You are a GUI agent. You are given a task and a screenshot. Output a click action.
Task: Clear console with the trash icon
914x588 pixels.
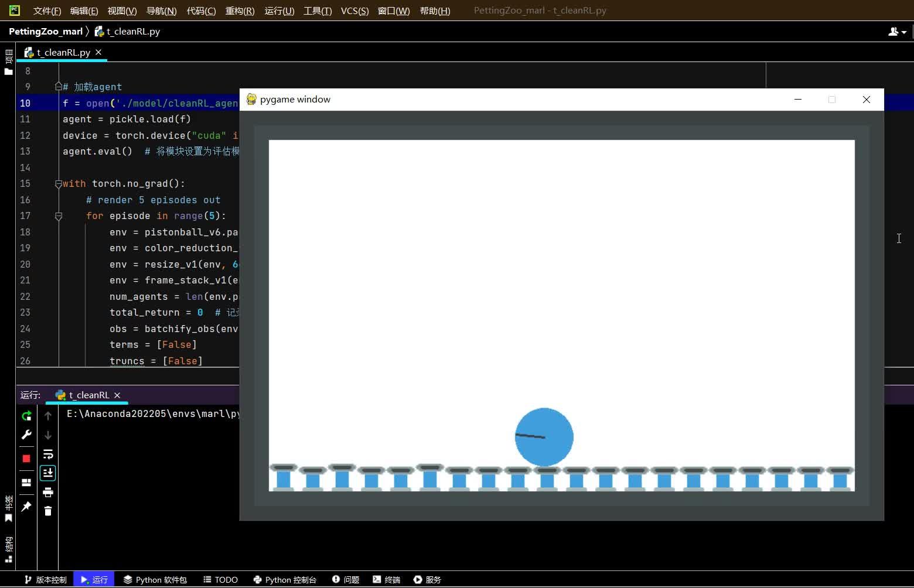pyautogui.click(x=48, y=511)
